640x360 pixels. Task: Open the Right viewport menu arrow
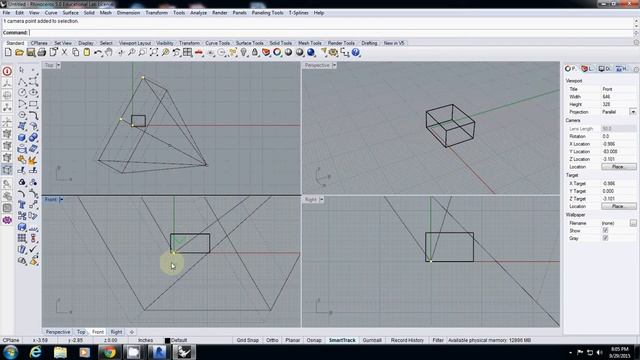click(x=322, y=200)
